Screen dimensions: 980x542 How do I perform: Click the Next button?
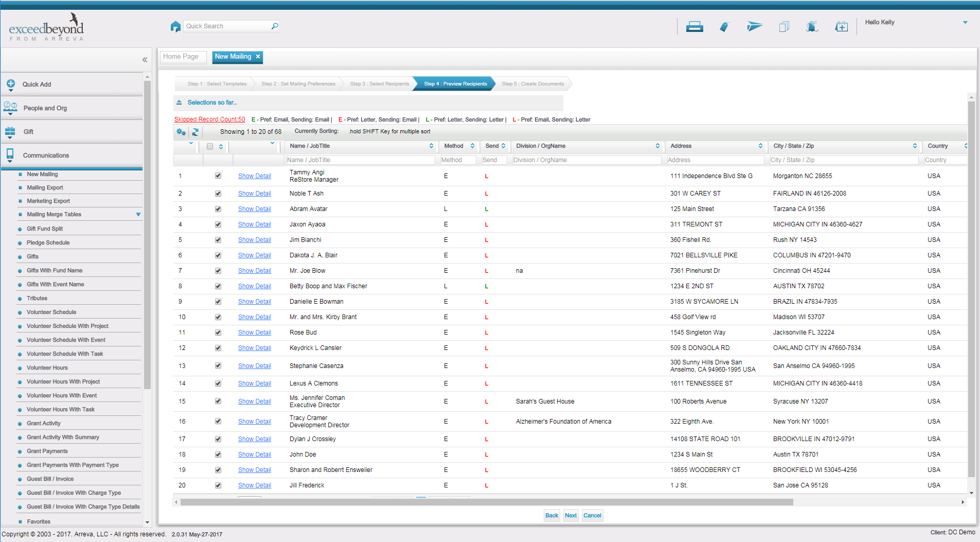pos(571,515)
